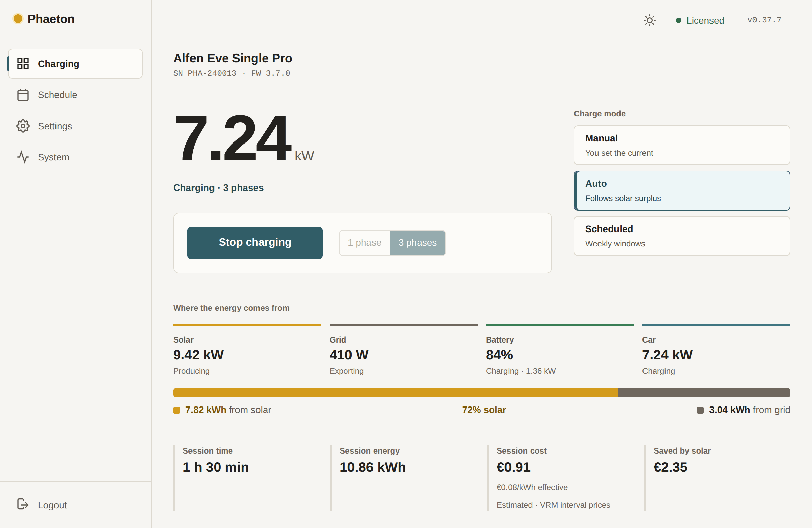This screenshot has height=528, width=812.
Task: Click the Schedule calendar icon
Action: [23, 95]
